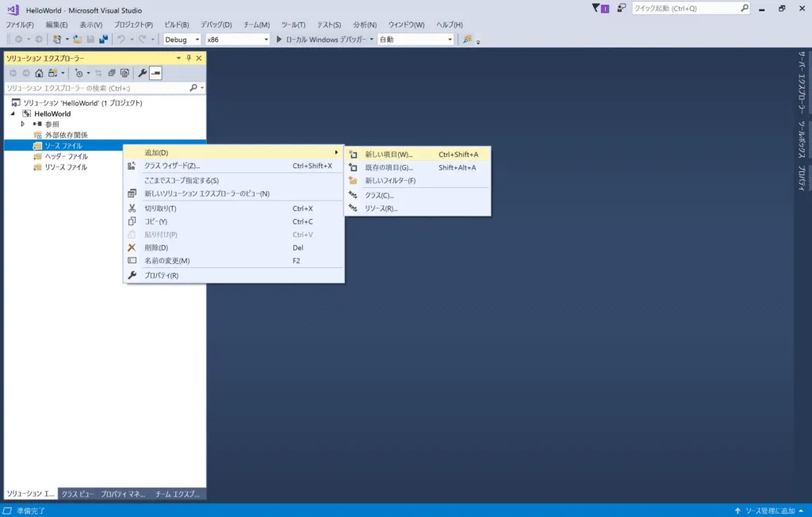Select the ヘッダー ファイル folder
The image size is (812, 517).
67,156
